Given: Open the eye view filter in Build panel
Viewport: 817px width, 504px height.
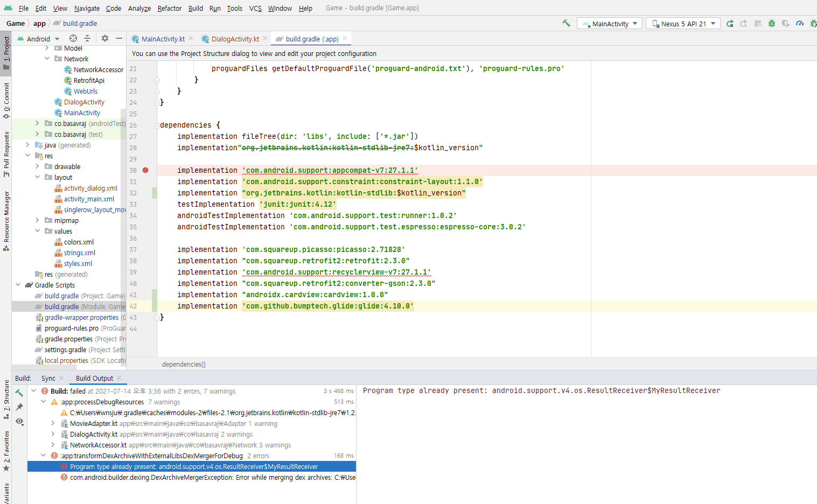Looking at the screenshot, I should click(19, 422).
